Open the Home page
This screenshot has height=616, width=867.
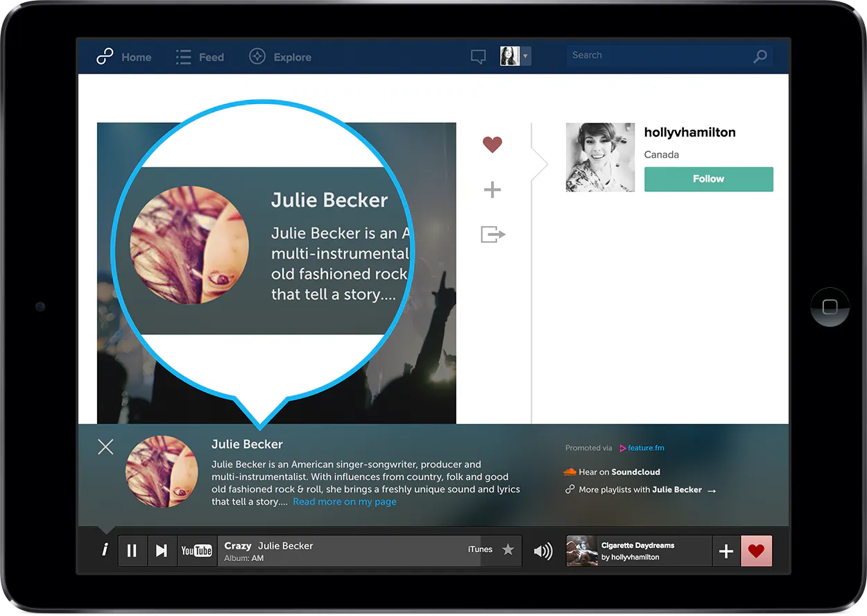pos(136,58)
